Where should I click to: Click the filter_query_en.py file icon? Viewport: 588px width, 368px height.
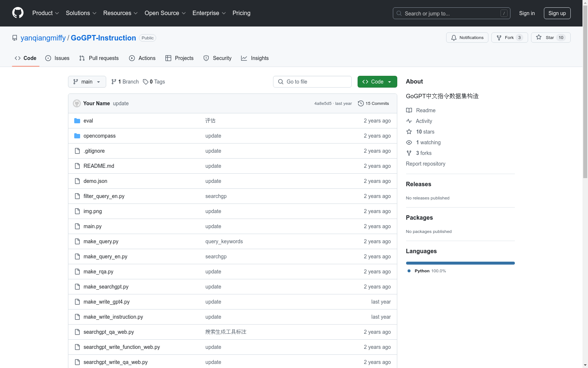[77, 196]
